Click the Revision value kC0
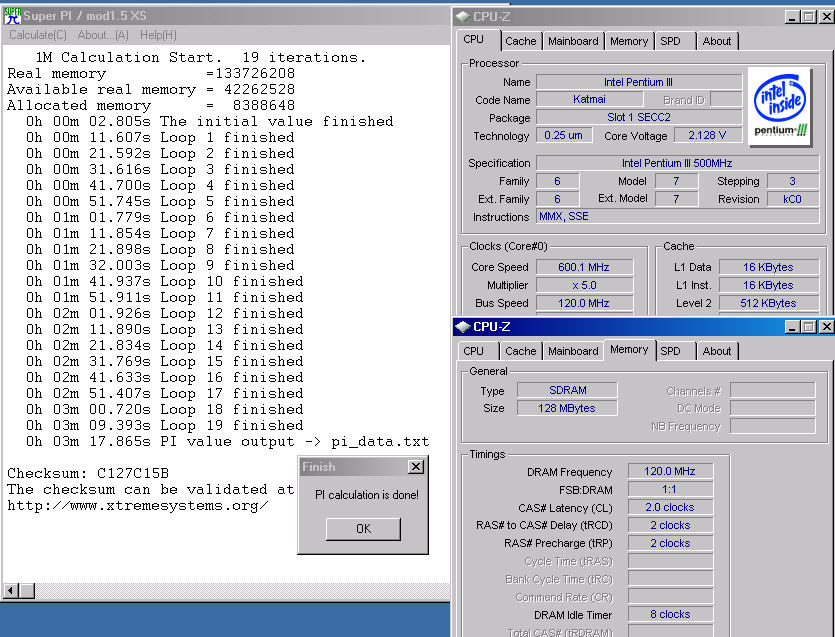The height and width of the screenshot is (637, 835). pos(792,199)
